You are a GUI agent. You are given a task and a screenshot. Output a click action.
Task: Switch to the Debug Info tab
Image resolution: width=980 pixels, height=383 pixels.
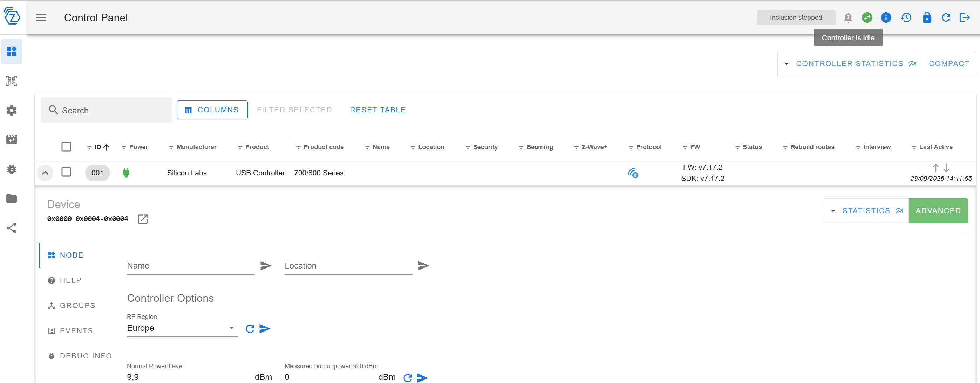[x=86, y=356]
